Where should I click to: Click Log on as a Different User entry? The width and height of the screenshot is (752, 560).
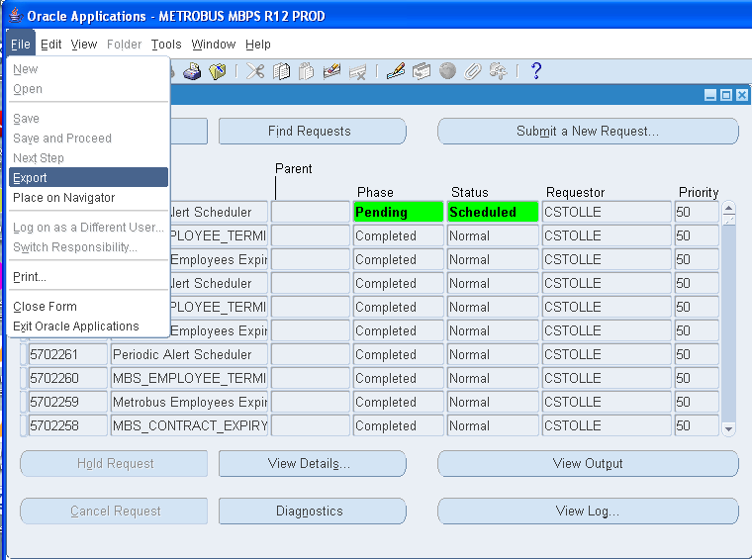(88, 228)
